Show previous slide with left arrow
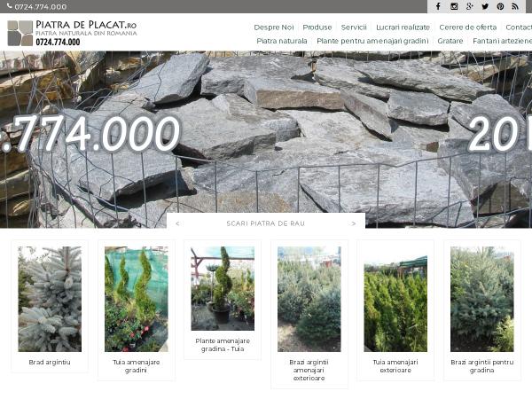 (177, 223)
